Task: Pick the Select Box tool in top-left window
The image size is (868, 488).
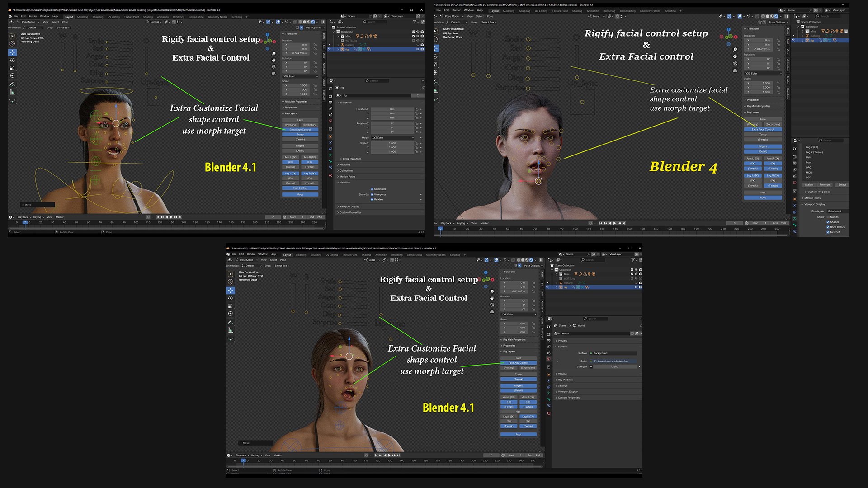Action: tap(12, 36)
